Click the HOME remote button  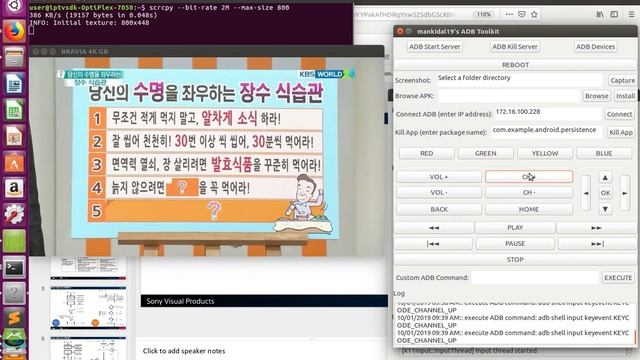pyautogui.click(x=529, y=209)
